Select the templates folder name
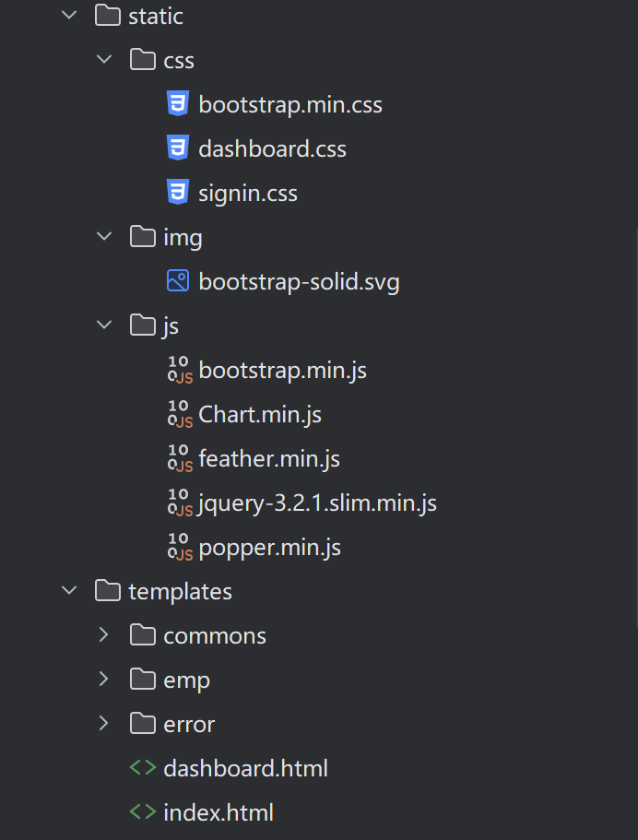The width and height of the screenshot is (638, 840). [180, 592]
